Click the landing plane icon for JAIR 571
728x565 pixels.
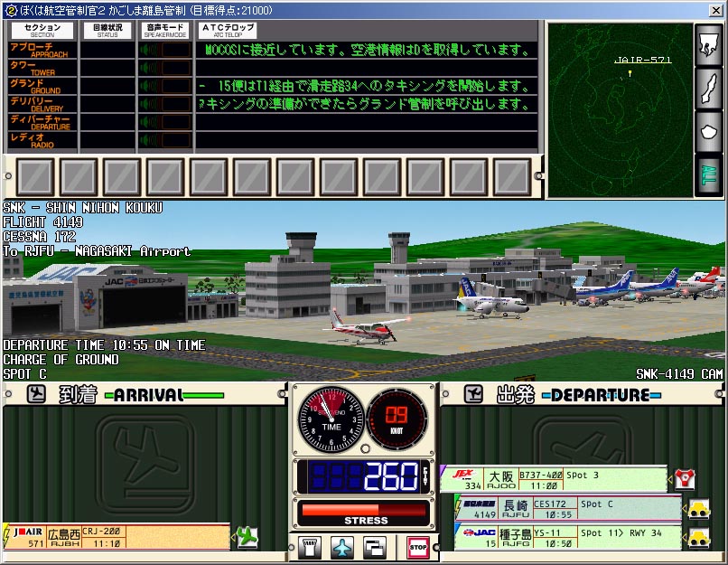[245, 536]
